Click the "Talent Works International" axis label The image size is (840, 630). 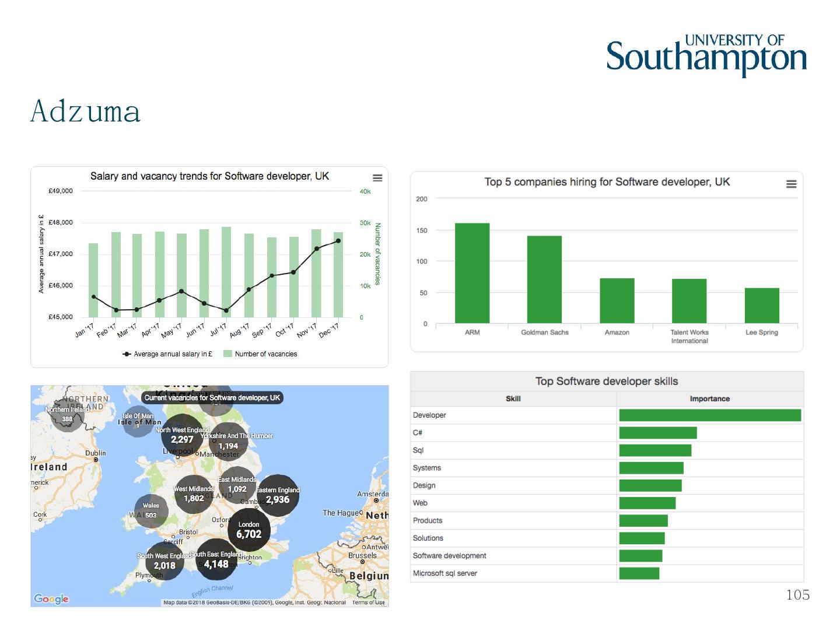tap(689, 337)
